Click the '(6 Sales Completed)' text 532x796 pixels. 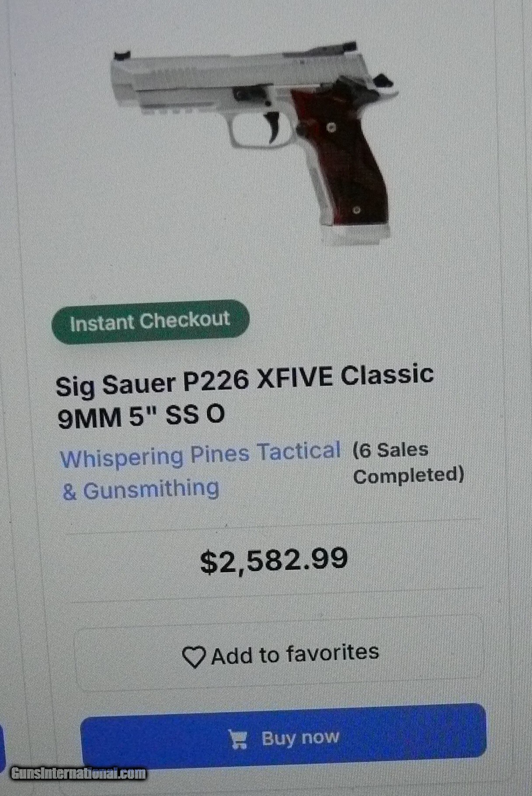(408, 462)
